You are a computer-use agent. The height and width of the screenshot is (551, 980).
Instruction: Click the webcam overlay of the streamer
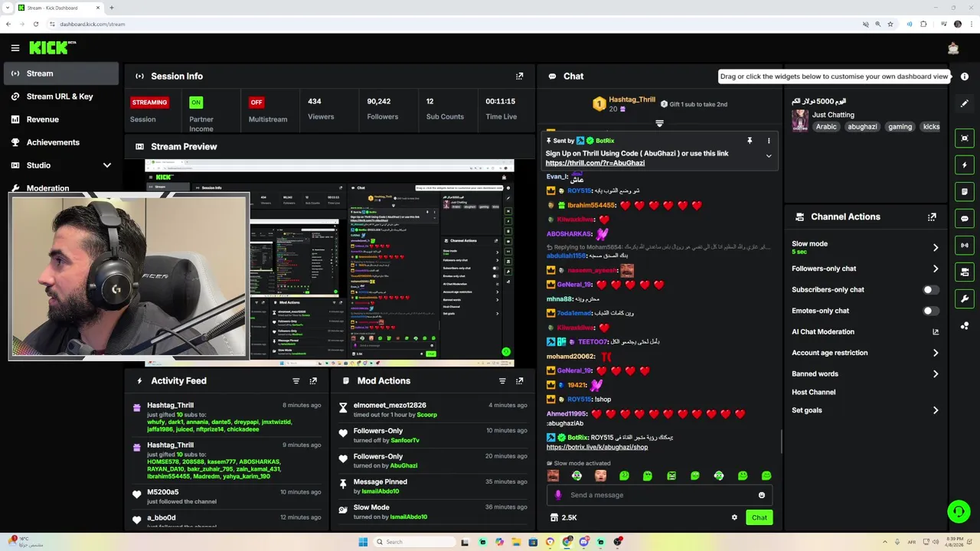129,276
